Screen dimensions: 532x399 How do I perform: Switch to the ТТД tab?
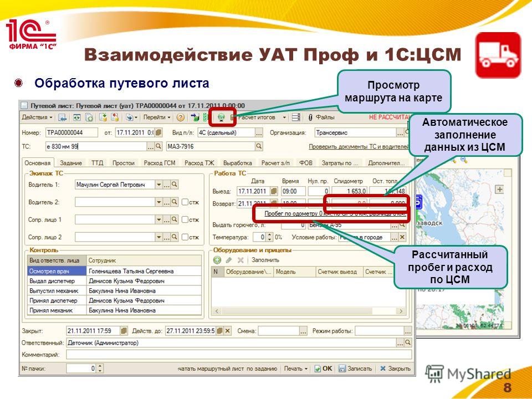(97, 163)
